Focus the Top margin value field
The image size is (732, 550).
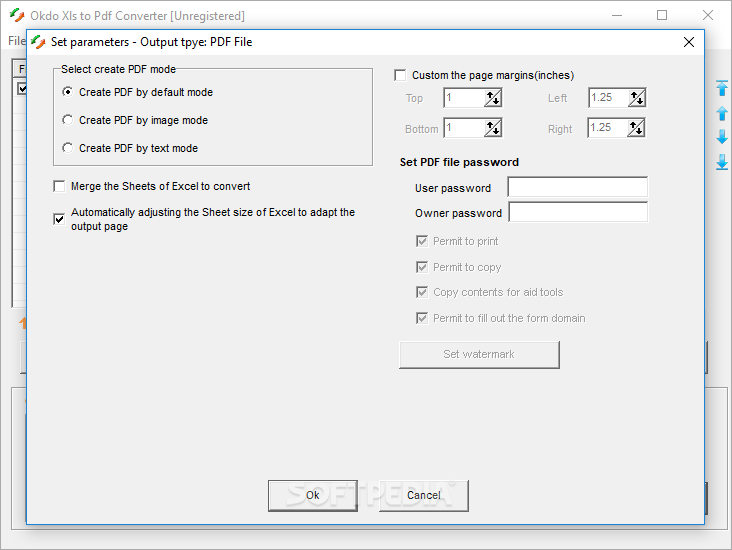pos(464,98)
